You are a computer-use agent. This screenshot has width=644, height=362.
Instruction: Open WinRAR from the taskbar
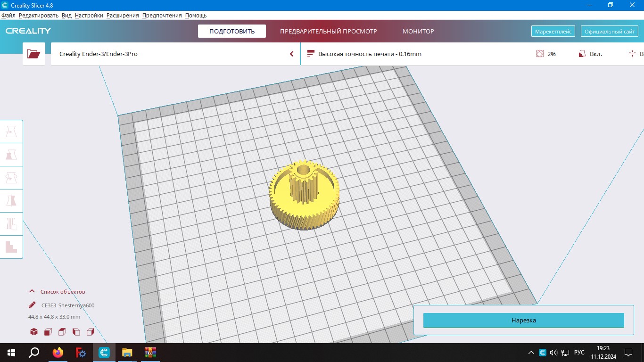click(150, 353)
